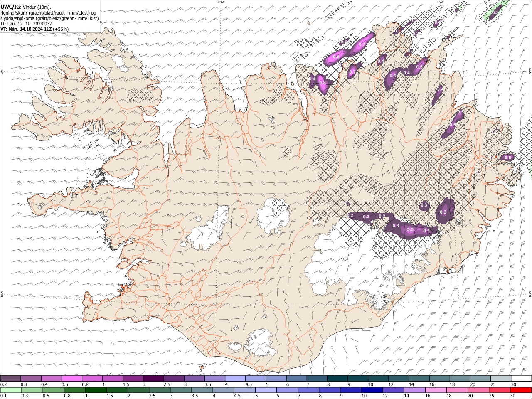532x399 pixels.
Task: Click '0.1' at the start of the lower legend scale
Action: point(3,396)
